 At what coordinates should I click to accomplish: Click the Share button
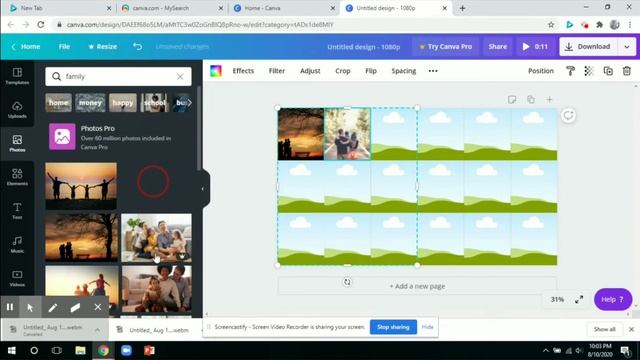498,47
